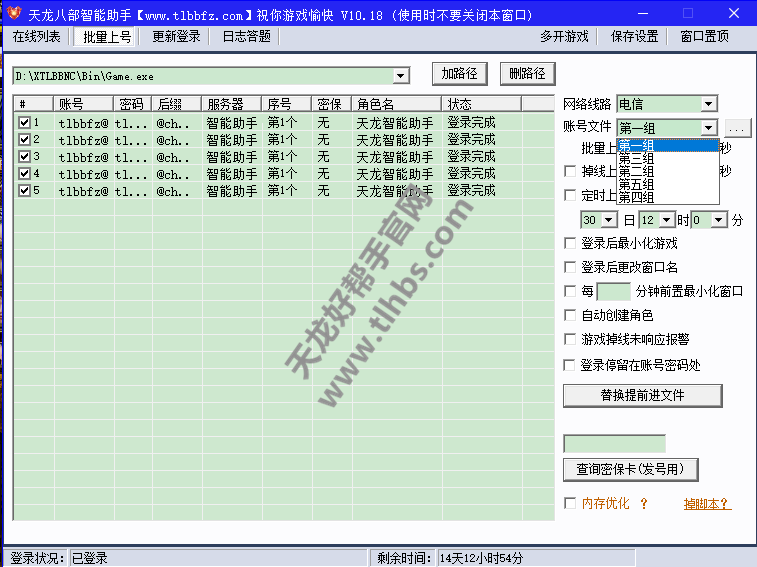Select 第一组 in the dropdown list
757x567 pixels.
tap(668, 145)
